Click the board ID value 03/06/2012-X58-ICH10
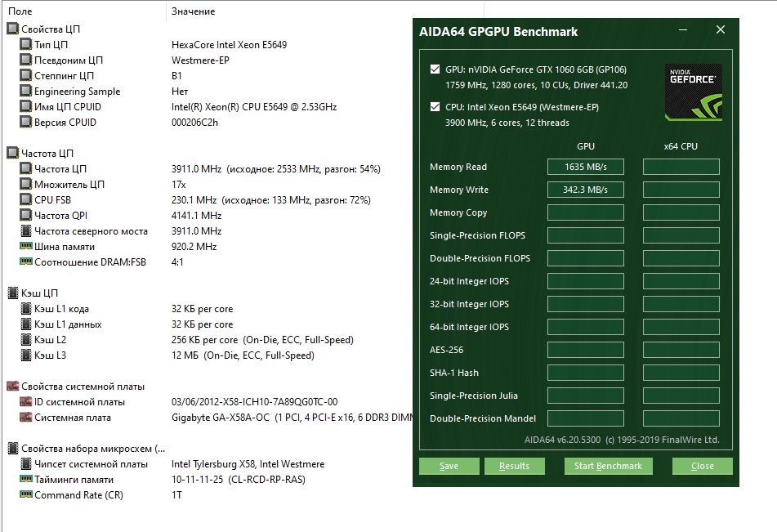777x532 pixels. coord(254,401)
